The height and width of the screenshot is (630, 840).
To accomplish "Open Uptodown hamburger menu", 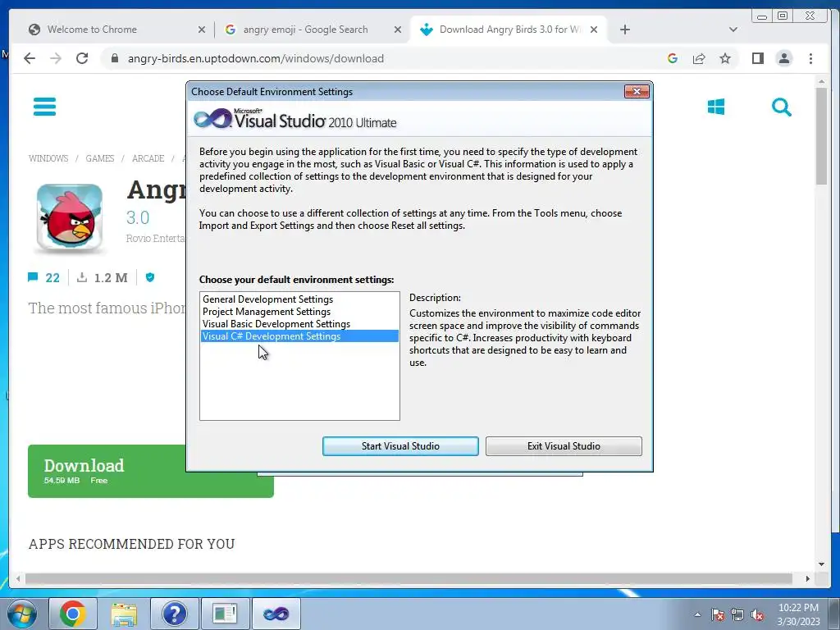I will pos(44,106).
